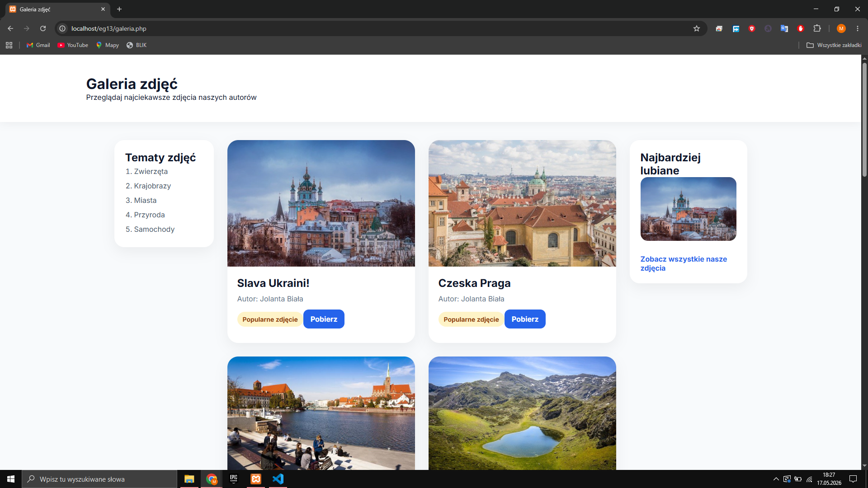Open File Explorer from taskbar
Image resolution: width=868 pixels, height=488 pixels.
tap(189, 479)
